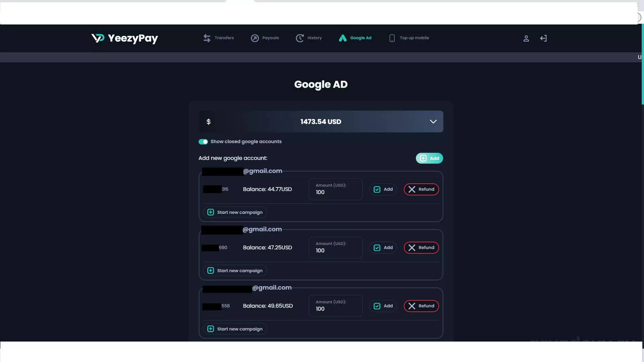Open the user profile icon
The height and width of the screenshot is (362, 644).
[526, 38]
